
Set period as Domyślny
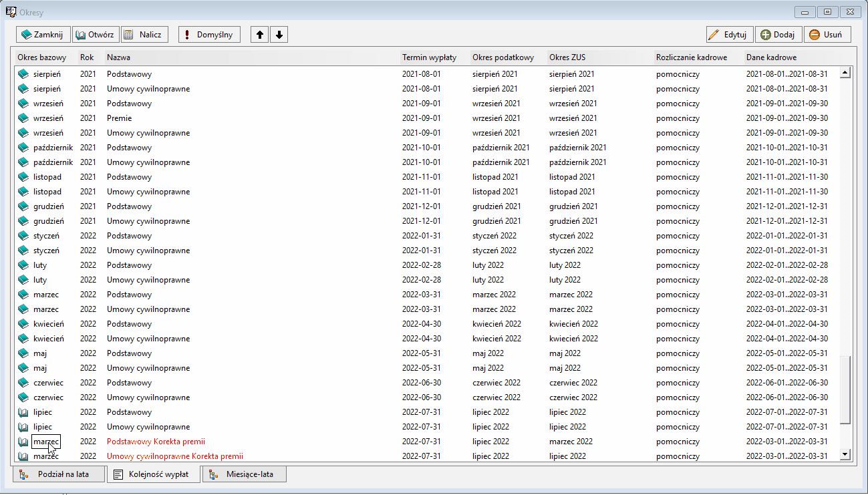click(209, 35)
